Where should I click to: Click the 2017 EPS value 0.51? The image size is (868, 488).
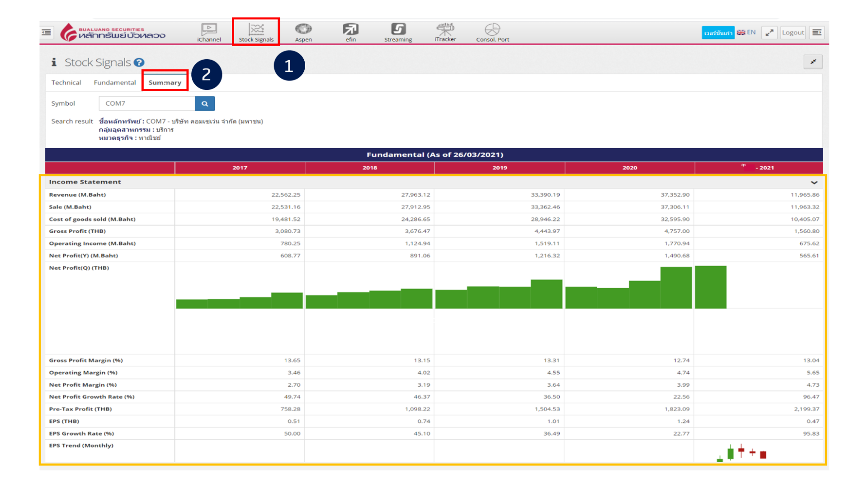(294, 421)
